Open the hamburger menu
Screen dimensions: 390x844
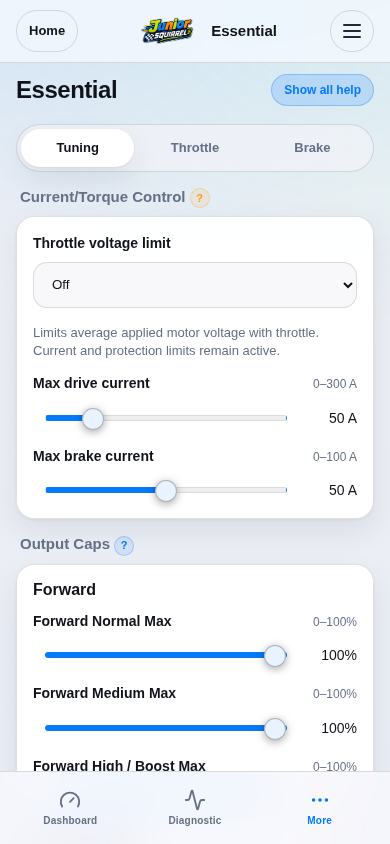352,31
